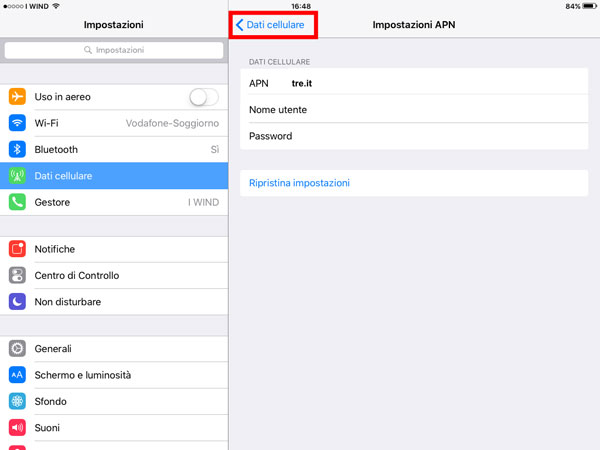Image resolution: width=600 pixels, height=450 pixels.
Task: Select Dati cellulare in the sidebar
Action: pyautogui.click(x=114, y=176)
